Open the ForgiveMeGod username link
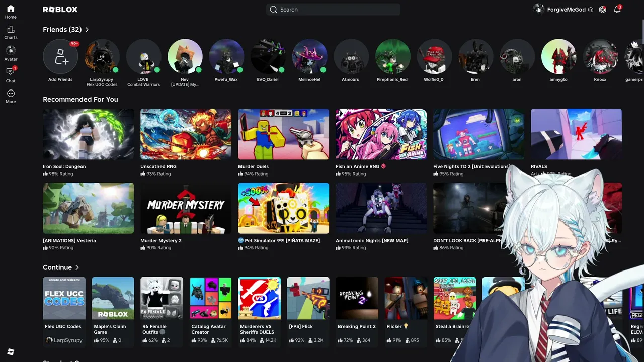Image resolution: width=644 pixels, height=362 pixels. point(567,10)
